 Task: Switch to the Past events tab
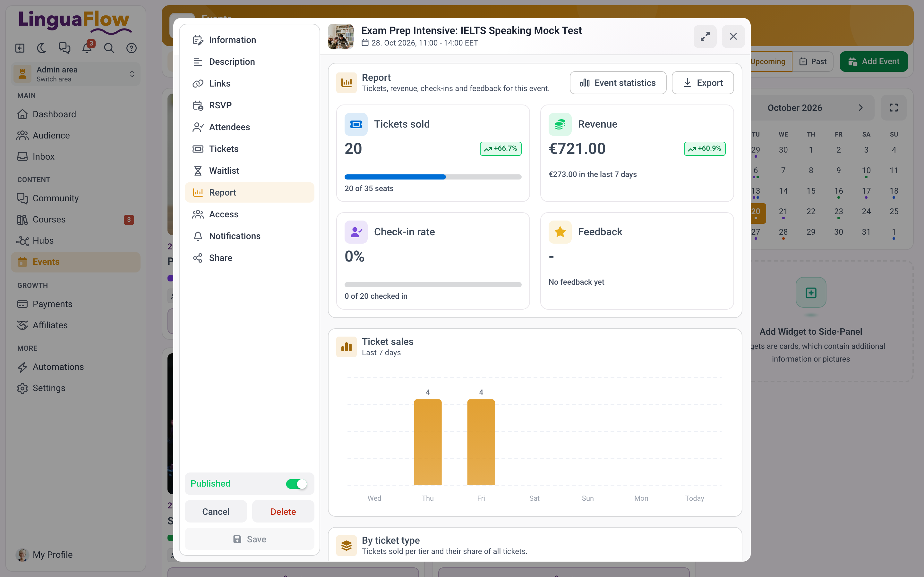813,62
